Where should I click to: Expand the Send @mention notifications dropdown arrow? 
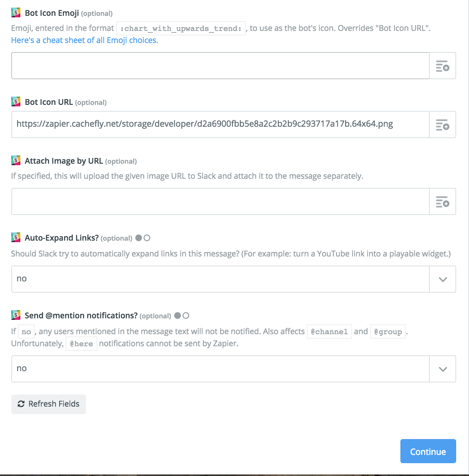(x=443, y=369)
